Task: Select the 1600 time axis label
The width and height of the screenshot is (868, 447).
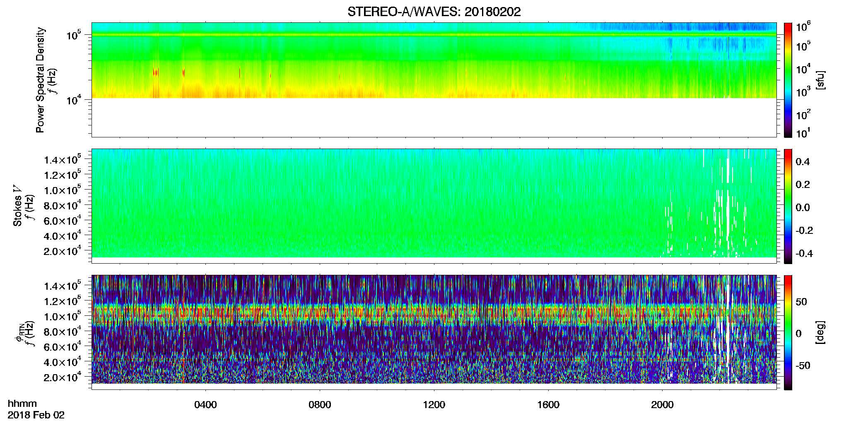Action: pyautogui.click(x=548, y=405)
